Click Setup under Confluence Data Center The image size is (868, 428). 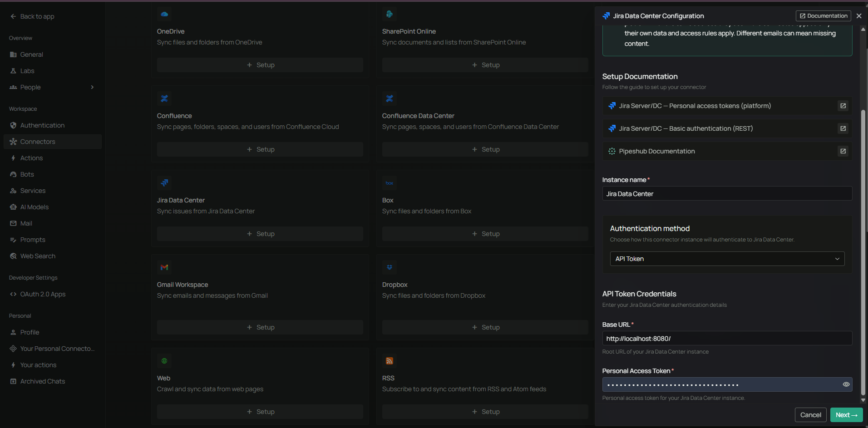click(x=485, y=149)
